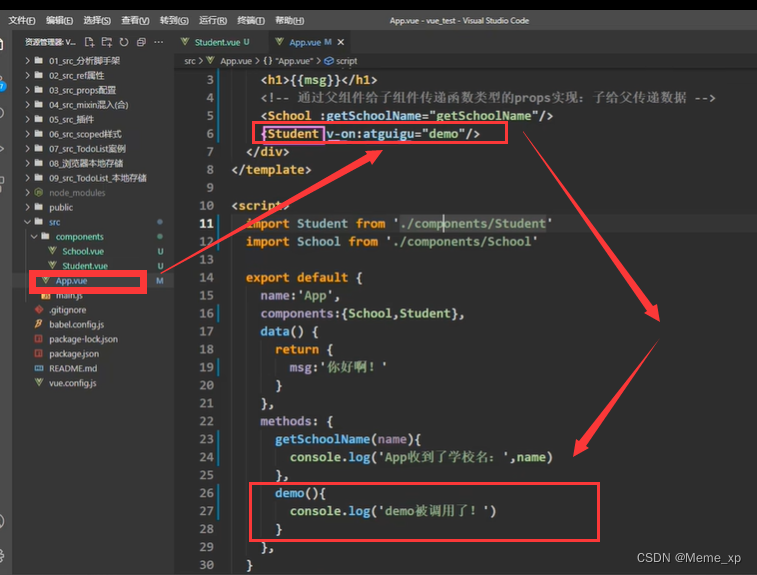The image size is (757, 575).
Task: Open the 文件(F) menu
Action: pos(22,21)
